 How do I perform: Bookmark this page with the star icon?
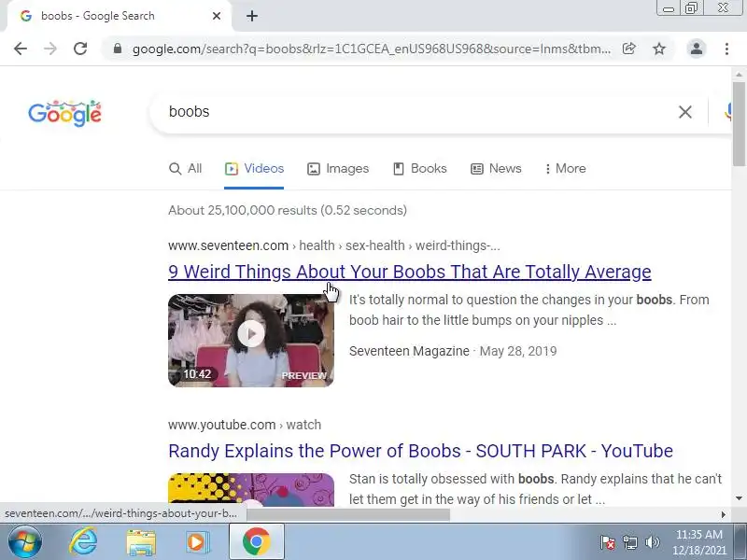point(659,49)
